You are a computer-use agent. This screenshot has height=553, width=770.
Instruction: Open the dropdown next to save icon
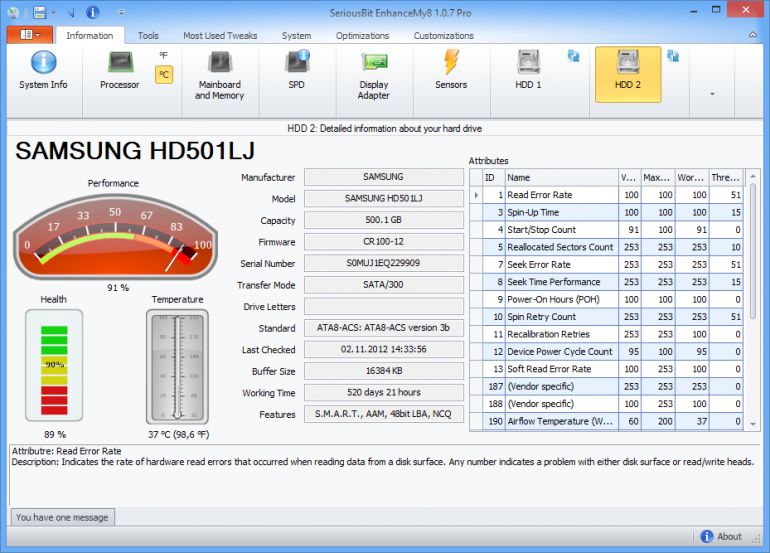click(x=53, y=12)
